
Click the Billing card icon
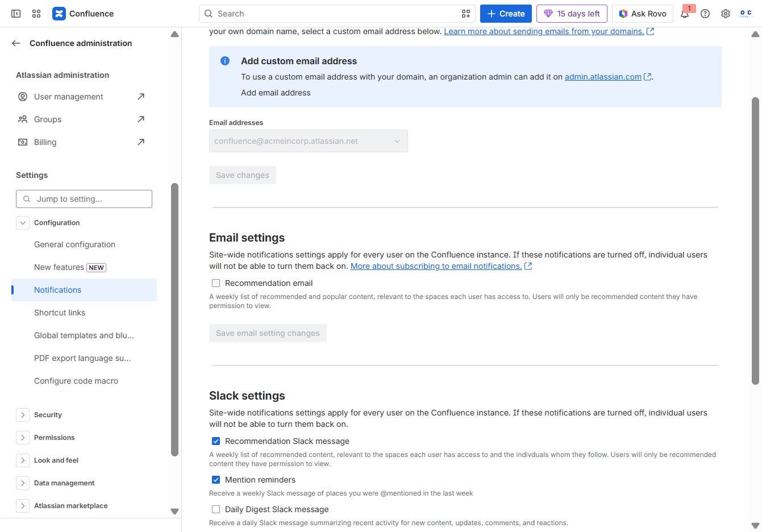[23, 142]
